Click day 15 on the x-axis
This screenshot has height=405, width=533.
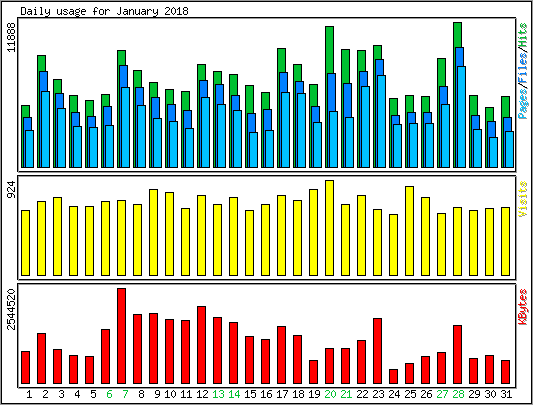(x=250, y=394)
